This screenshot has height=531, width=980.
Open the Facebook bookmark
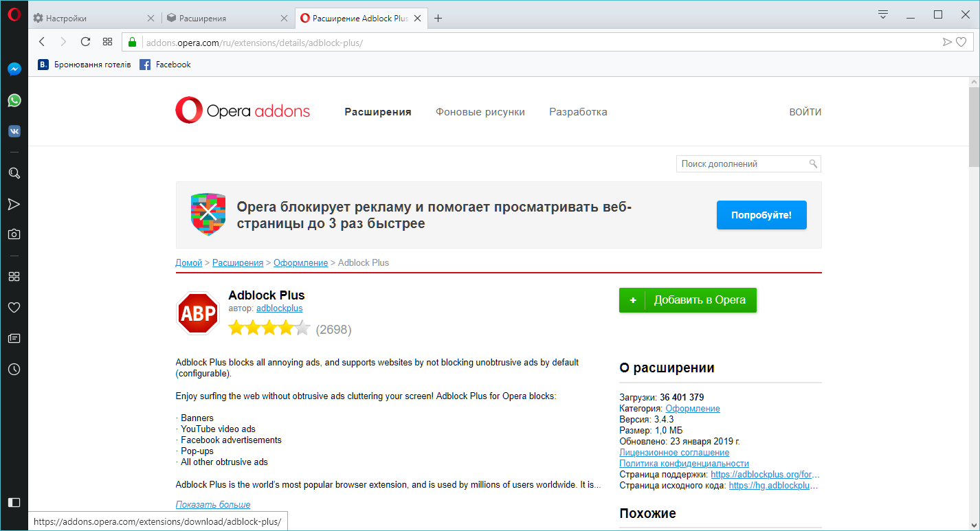165,65
